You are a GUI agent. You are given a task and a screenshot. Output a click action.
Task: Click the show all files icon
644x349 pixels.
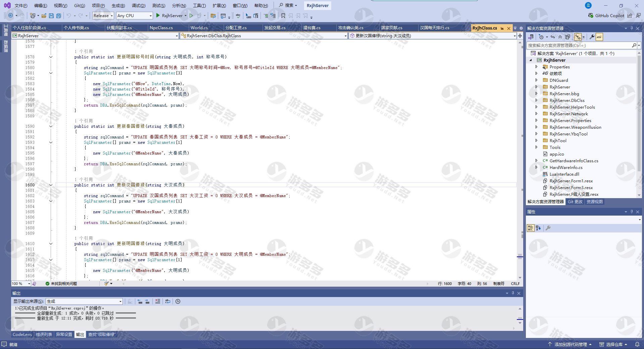pos(567,37)
